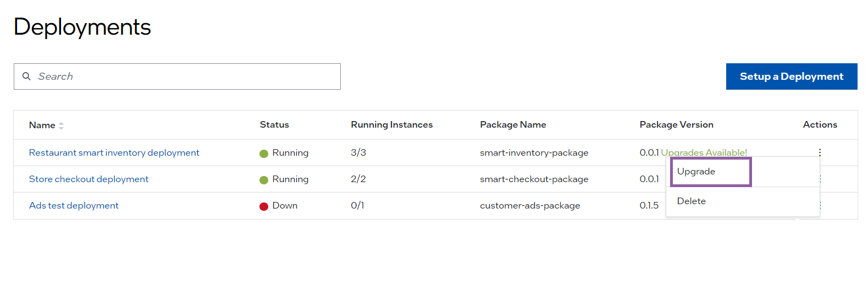Open Restaurant smart inventory deployment link
The image size is (868, 301).
114,152
